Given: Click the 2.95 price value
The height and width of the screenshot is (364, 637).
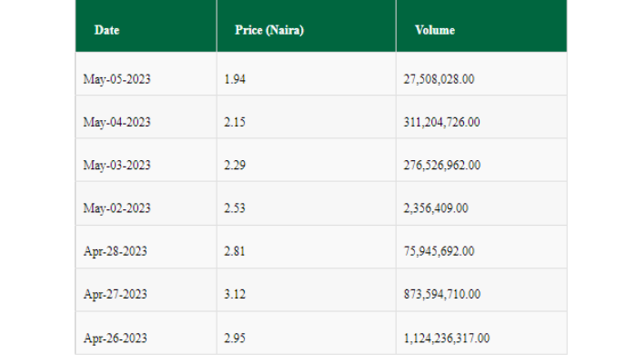Looking at the screenshot, I should (x=235, y=339).
